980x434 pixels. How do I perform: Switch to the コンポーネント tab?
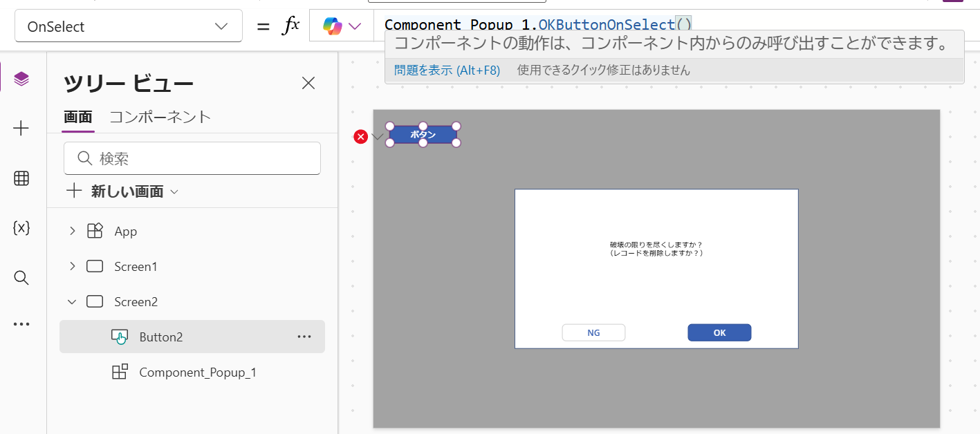click(x=160, y=117)
